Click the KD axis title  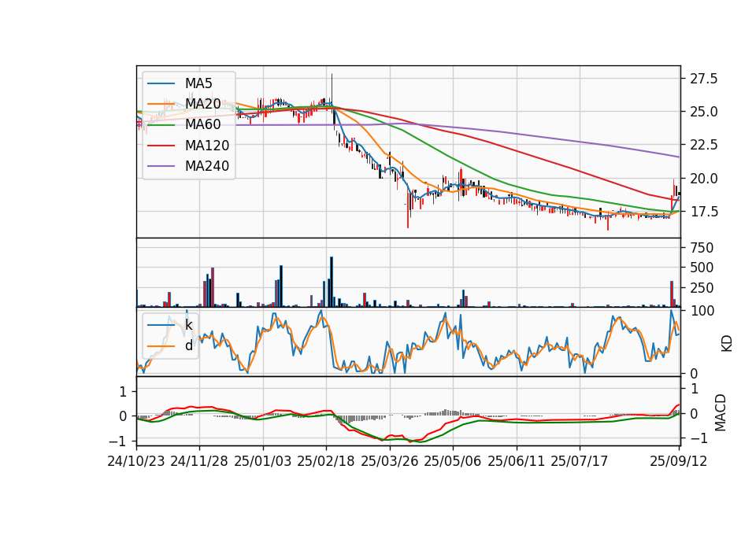(727, 343)
